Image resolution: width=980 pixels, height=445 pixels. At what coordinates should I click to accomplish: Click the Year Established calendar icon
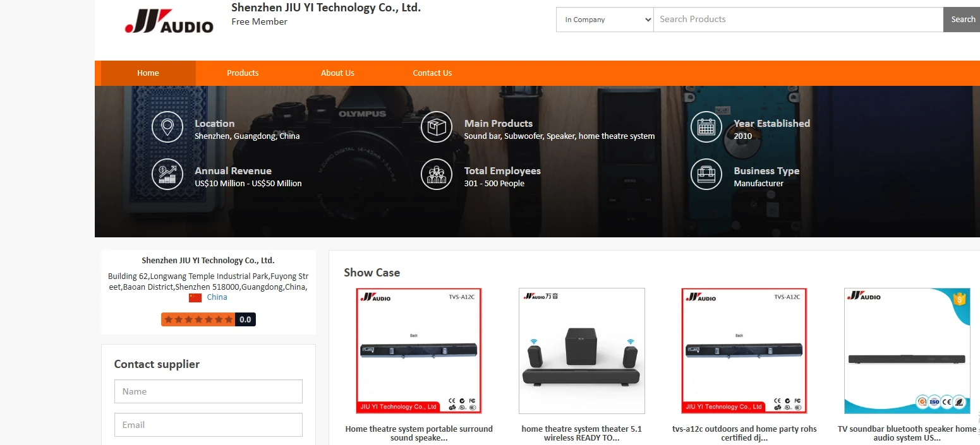[x=706, y=127]
